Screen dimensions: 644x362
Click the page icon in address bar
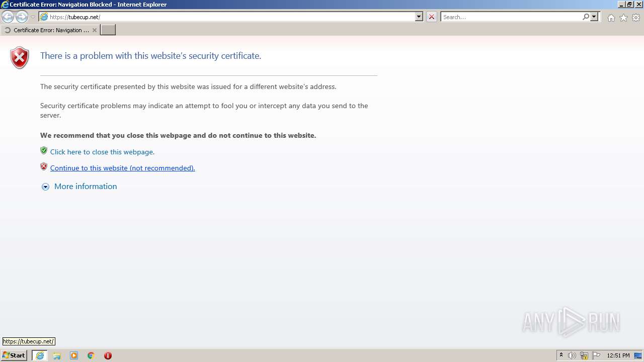pyautogui.click(x=44, y=17)
